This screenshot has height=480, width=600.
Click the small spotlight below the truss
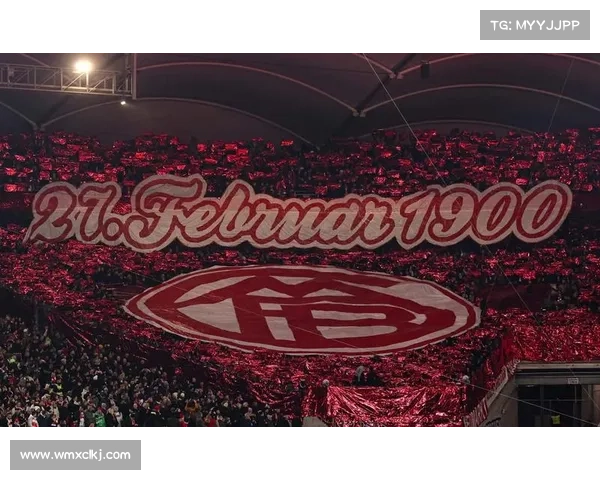pos(123,103)
